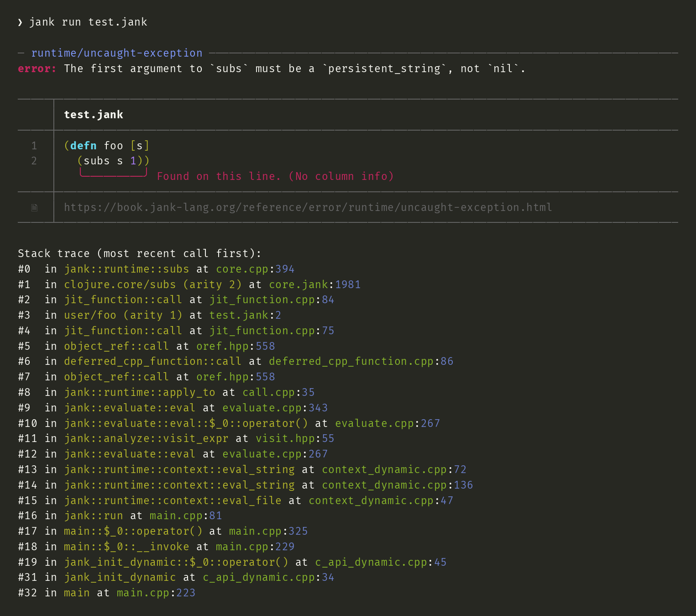Select the core.cpp:394 stack frame location
This screenshot has width=696, height=616.
[256, 269]
